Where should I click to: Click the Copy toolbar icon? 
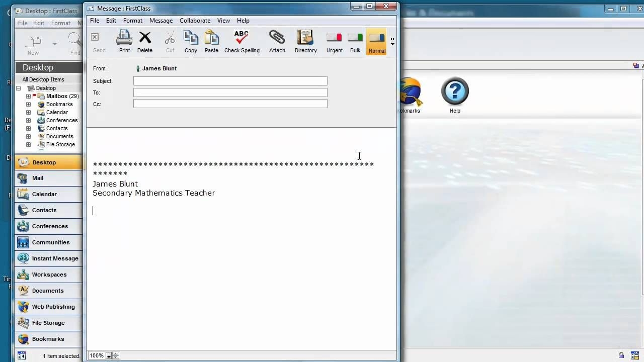click(x=191, y=38)
